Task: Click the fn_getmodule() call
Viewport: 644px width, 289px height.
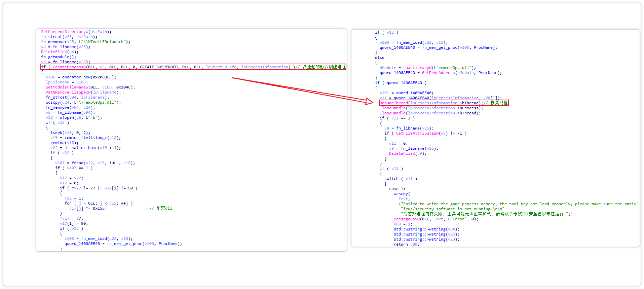Action: click(x=59, y=57)
